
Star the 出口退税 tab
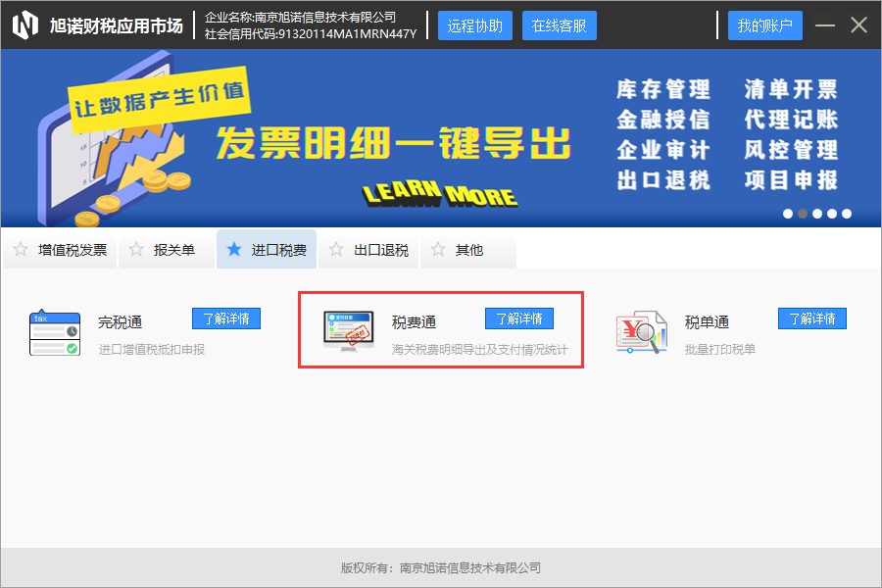pos(336,249)
